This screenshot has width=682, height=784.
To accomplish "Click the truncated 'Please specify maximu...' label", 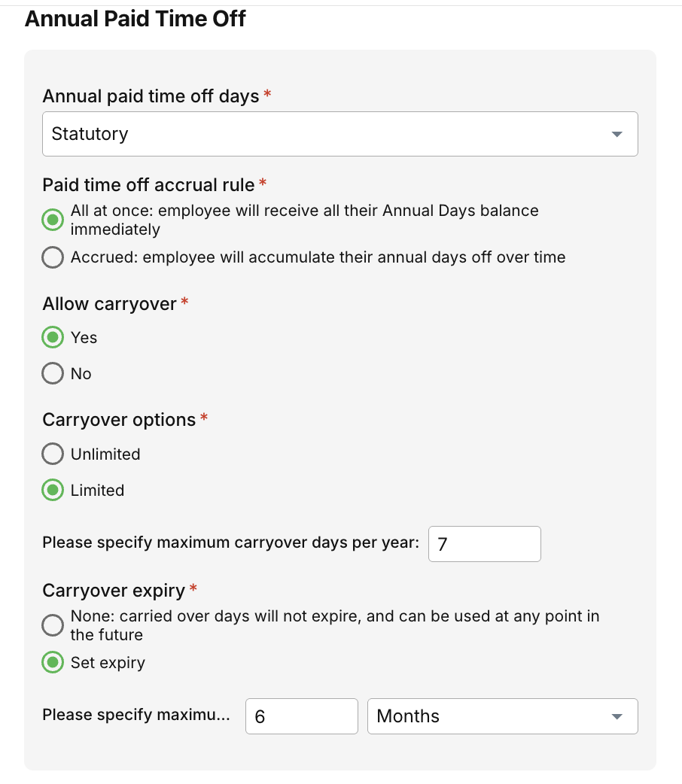I will click(x=136, y=715).
